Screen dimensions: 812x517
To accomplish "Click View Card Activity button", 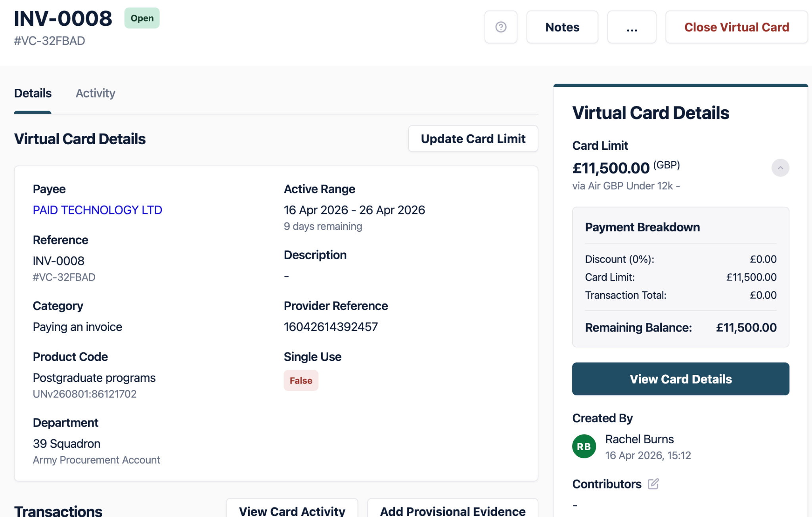I will (292, 510).
